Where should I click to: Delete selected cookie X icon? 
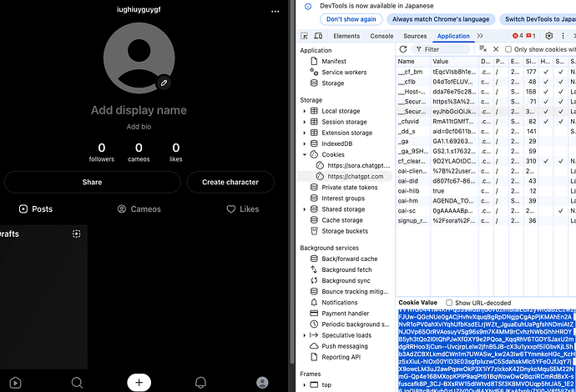[x=496, y=49]
